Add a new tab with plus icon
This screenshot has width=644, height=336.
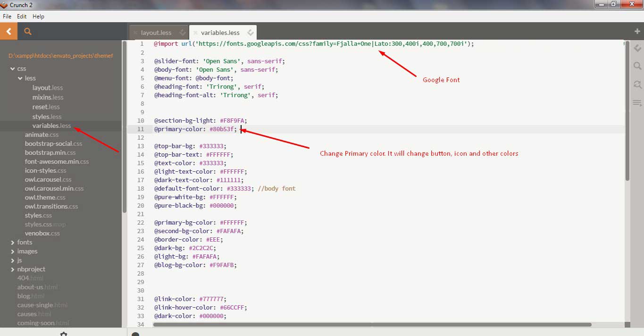point(637,31)
